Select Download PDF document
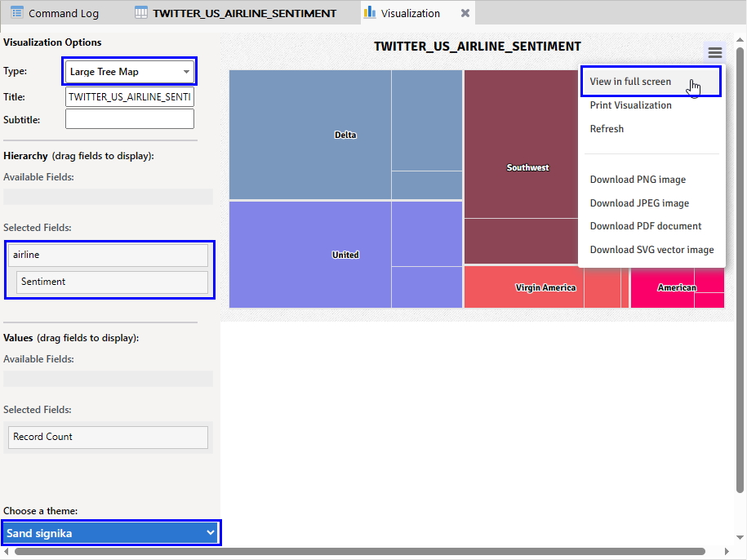Screen dimensions: 747x560 [646, 225]
